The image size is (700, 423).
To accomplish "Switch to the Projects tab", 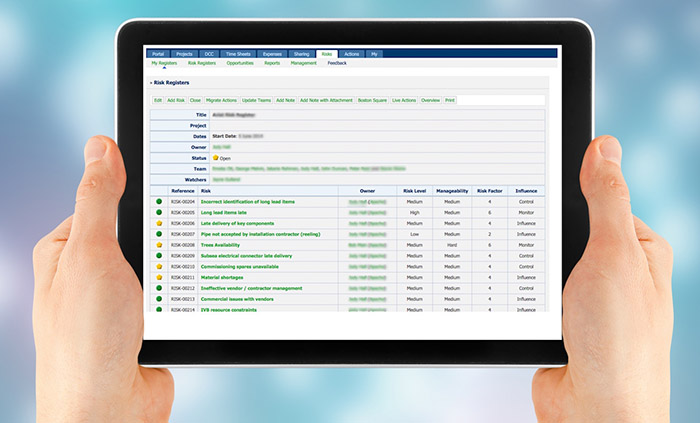I will (184, 54).
